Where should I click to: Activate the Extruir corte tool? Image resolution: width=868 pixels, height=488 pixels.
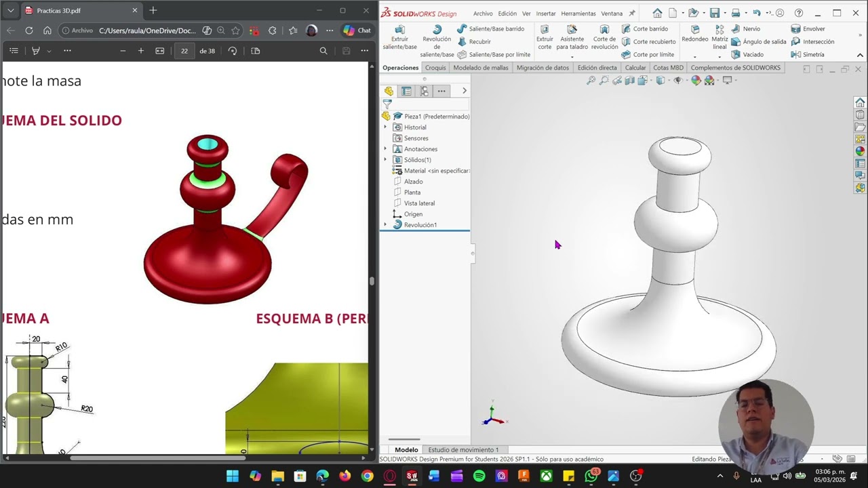pyautogui.click(x=545, y=38)
